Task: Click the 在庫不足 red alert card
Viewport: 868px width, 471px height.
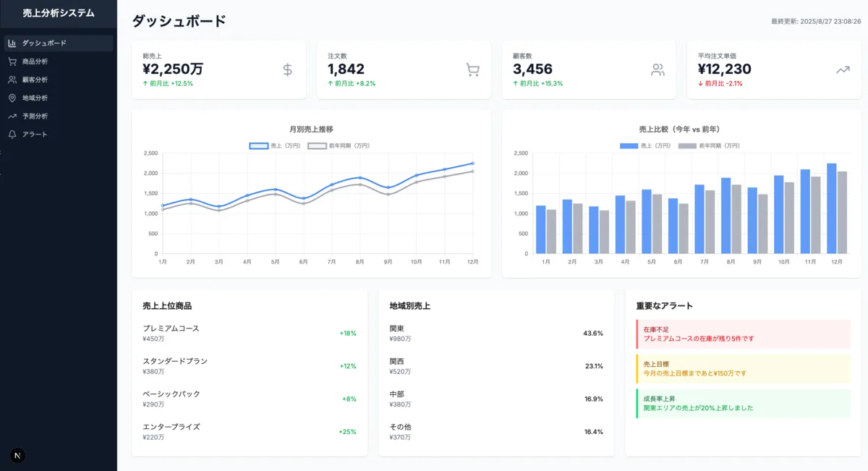Action: click(743, 334)
